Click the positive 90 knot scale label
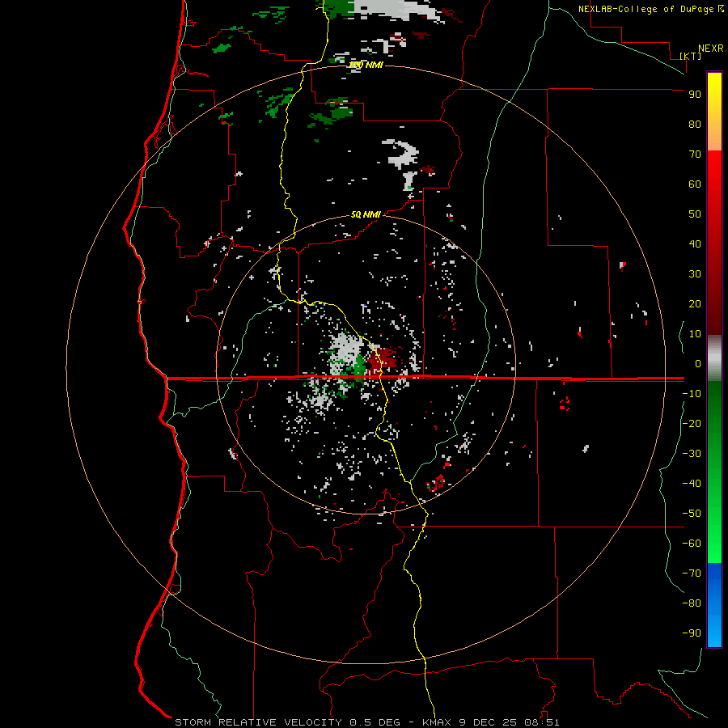 click(695, 95)
